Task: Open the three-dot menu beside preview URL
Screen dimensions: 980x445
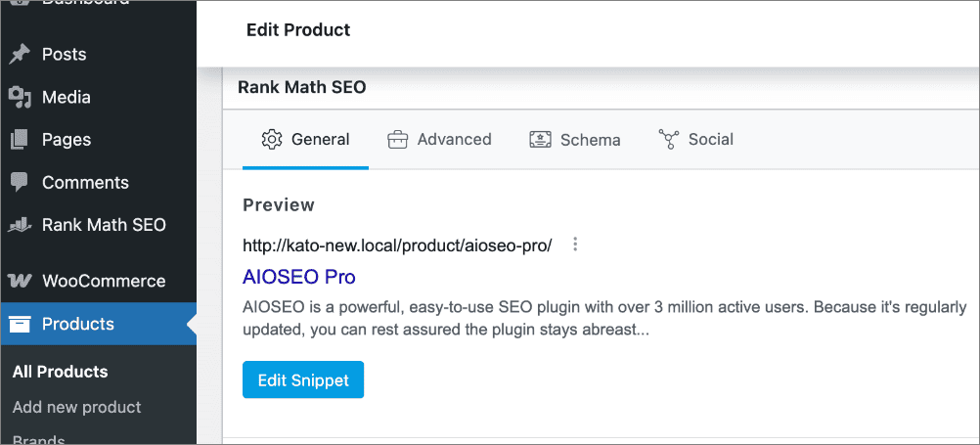Action: pyautogui.click(x=576, y=245)
